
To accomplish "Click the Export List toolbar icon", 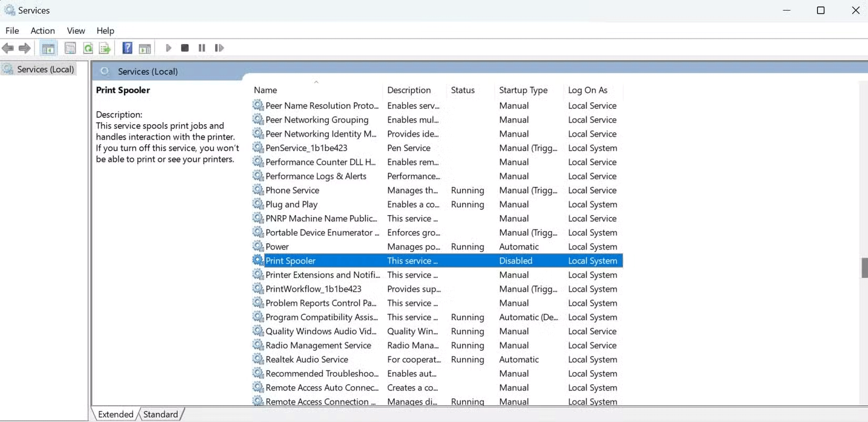I will (105, 48).
